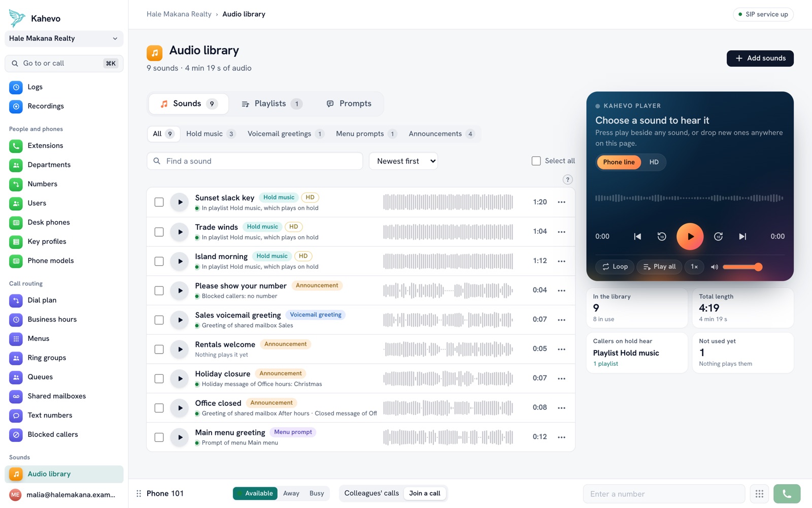Toggle Loop in the player
This screenshot has height=508, width=812.
(x=615, y=267)
